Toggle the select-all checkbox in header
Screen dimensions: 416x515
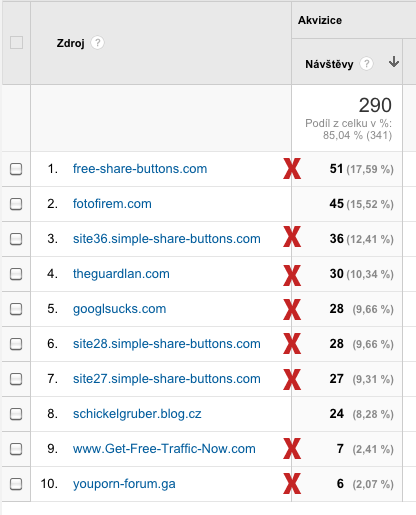coord(16,43)
